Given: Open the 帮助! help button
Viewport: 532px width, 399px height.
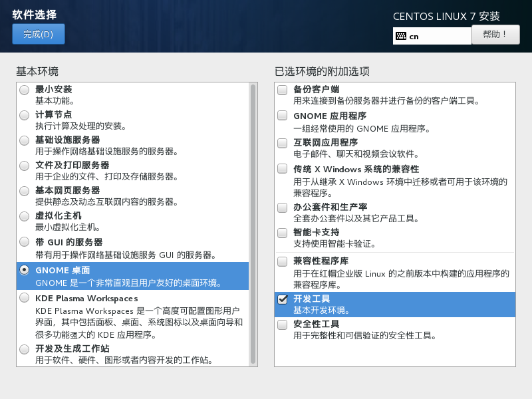Looking at the screenshot, I should pos(495,35).
